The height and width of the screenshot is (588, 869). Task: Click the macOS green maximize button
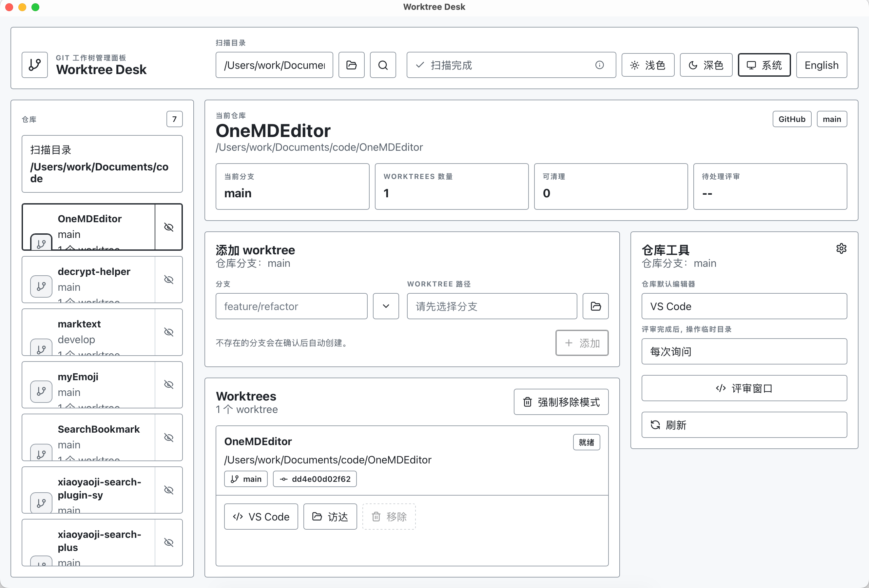coord(35,7)
